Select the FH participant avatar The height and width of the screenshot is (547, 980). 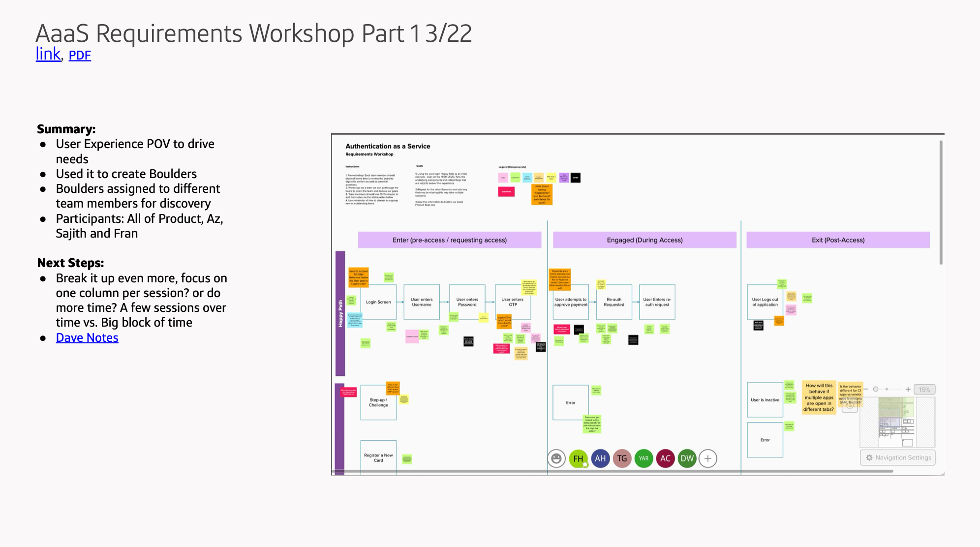click(x=579, y=458)
